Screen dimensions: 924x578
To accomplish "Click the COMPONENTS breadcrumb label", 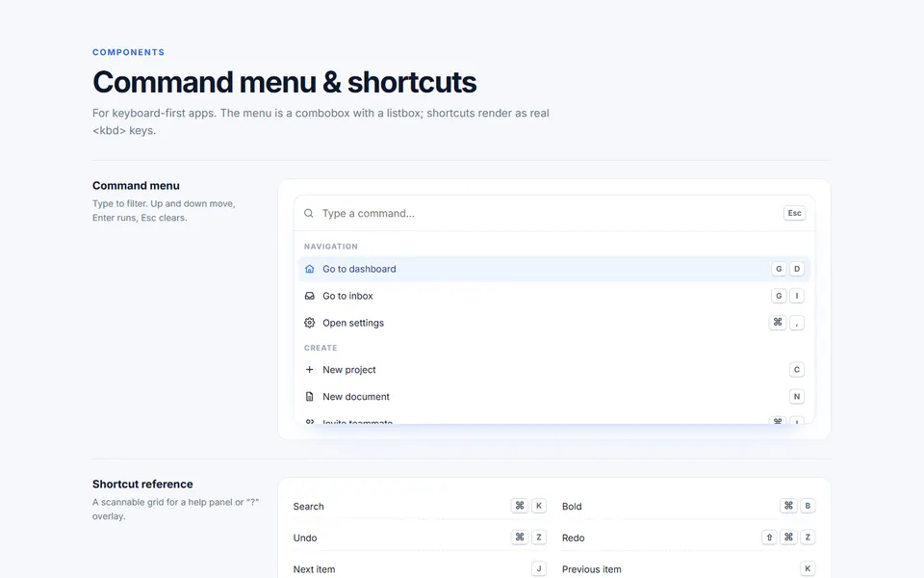I will point(128,52).
